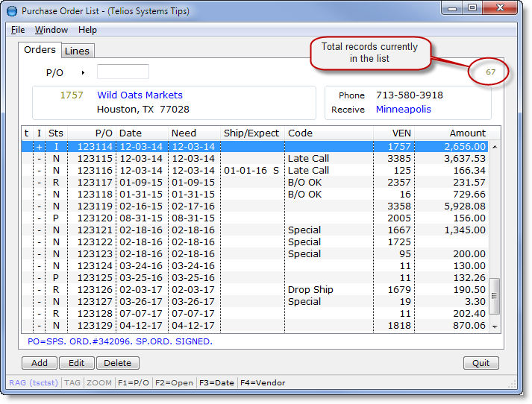Image resolution: width=532 pixels, height=404 pixels.
Task: Switch to the Lines tab
Action: click(77, 51)
